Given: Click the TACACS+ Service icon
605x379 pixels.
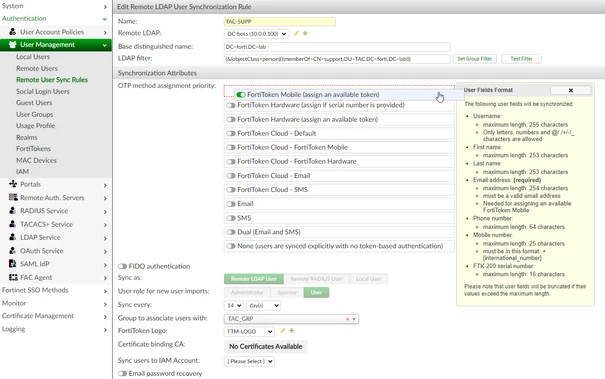Looking at the screenshot, I should click(x=13, y=224).
